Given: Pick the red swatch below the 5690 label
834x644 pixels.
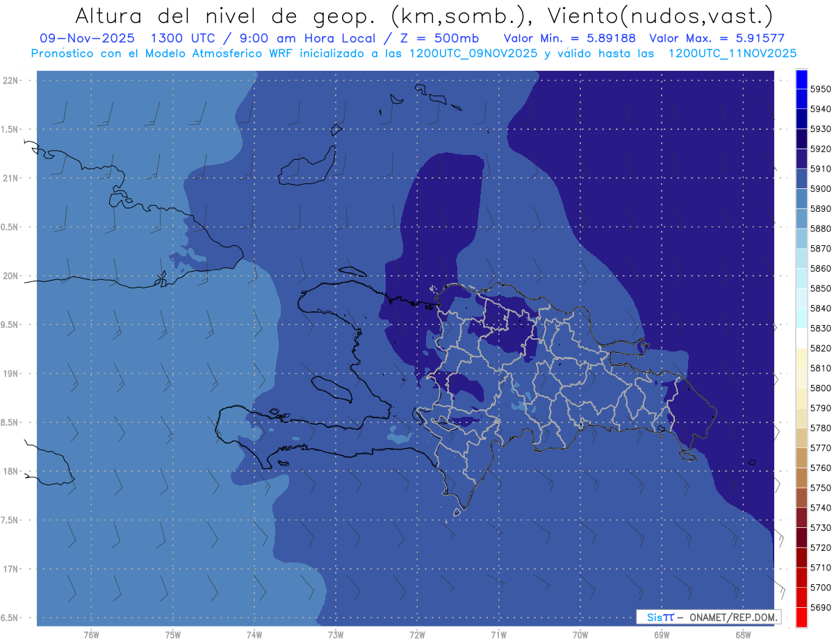Looking at the screenshot, I should [801, 617].
